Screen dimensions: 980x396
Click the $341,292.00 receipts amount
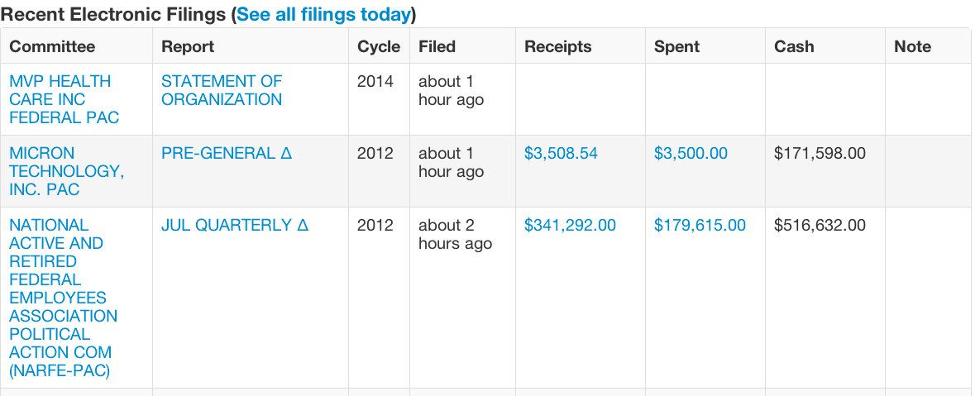(570, 225)
